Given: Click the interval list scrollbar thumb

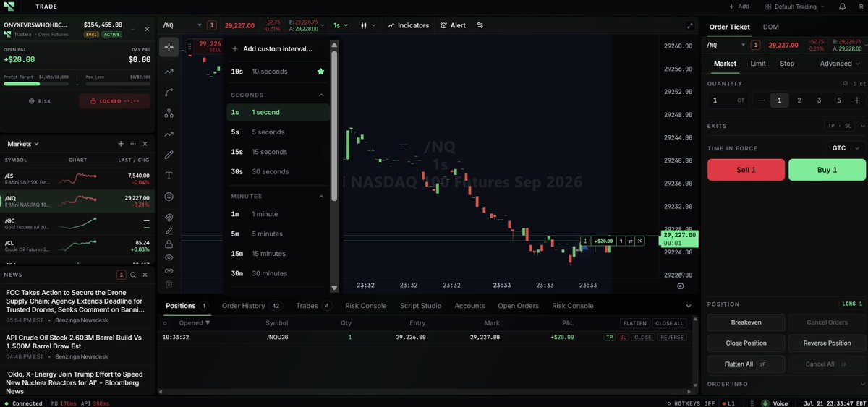Looking at the screenshot, I should coord(334,127).
